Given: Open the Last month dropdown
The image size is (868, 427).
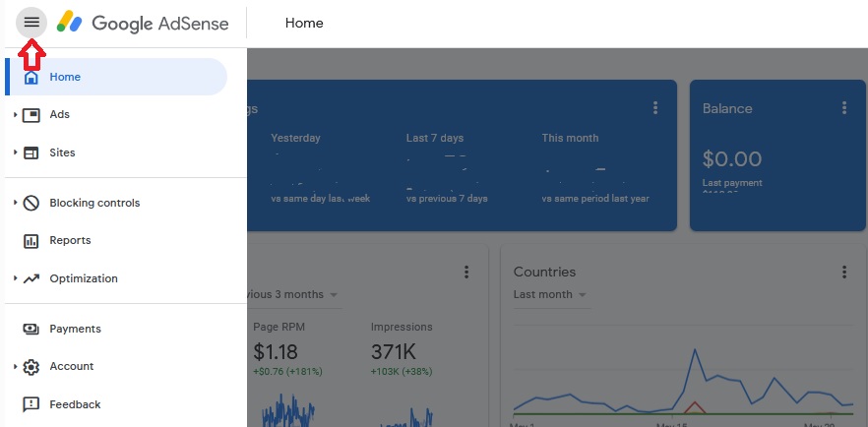Looking at the screenshot, I should tap(550, 295).
